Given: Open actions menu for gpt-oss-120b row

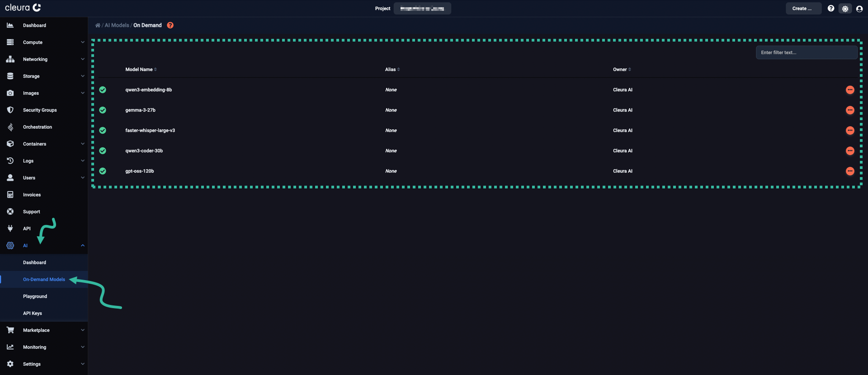Looking at the screenshot, I should [x=850, y=171].
